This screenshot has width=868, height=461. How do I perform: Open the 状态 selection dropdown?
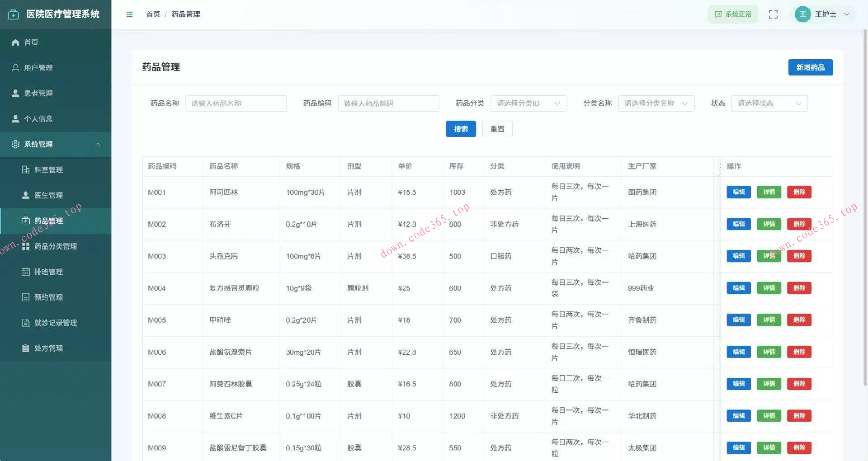point(769,103)
